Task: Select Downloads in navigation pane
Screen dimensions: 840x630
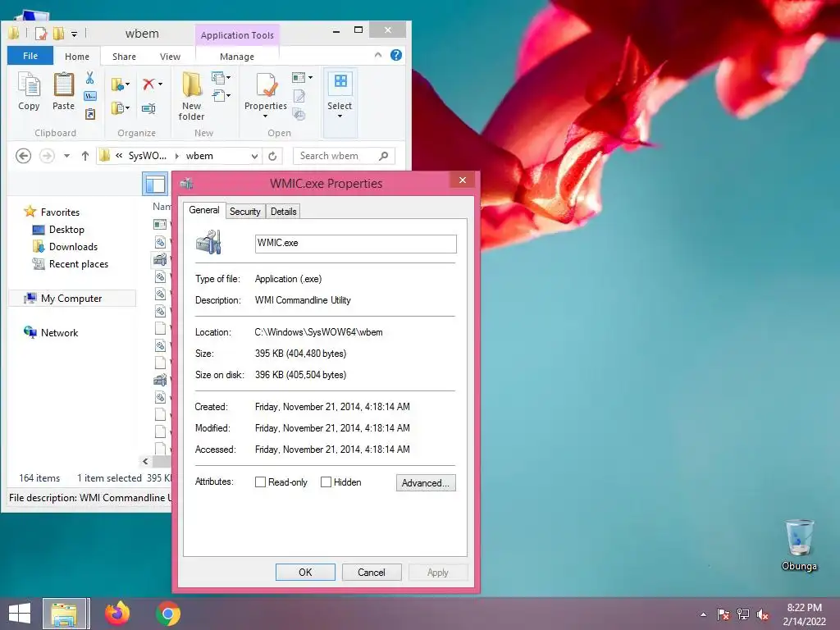Action: point(73,246)
